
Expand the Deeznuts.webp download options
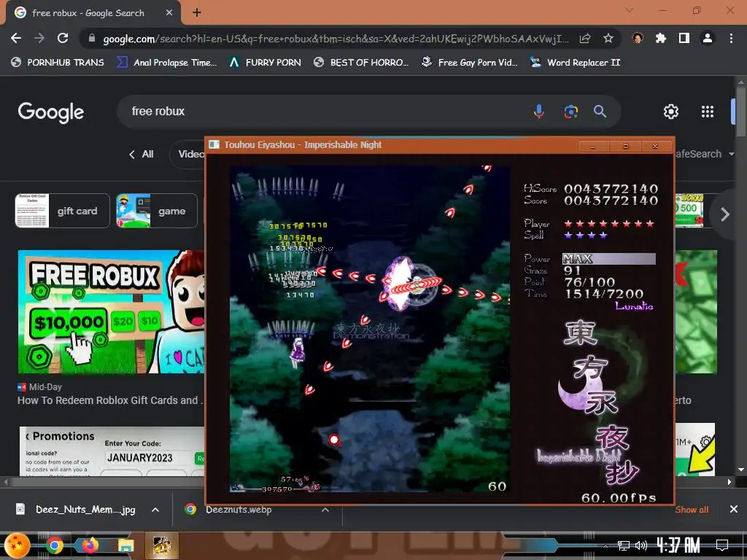tap(325, 510)
